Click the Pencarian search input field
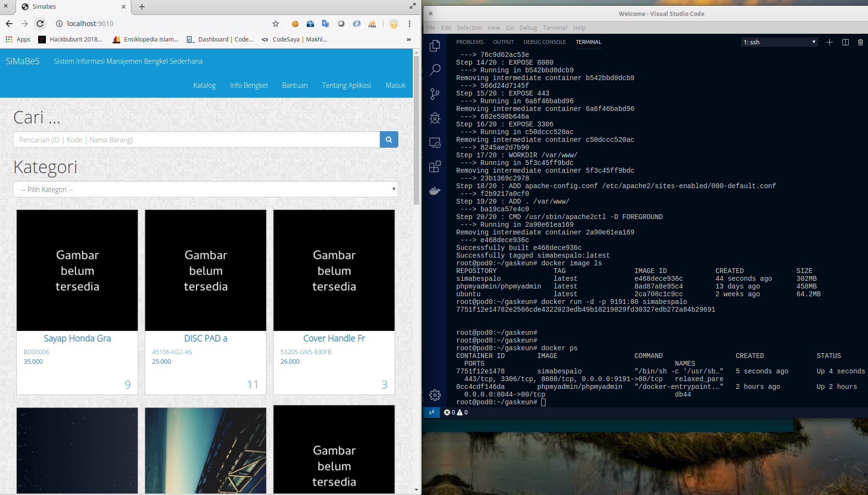This screenshot has height=495, width=868. click(x=196, y=139)
